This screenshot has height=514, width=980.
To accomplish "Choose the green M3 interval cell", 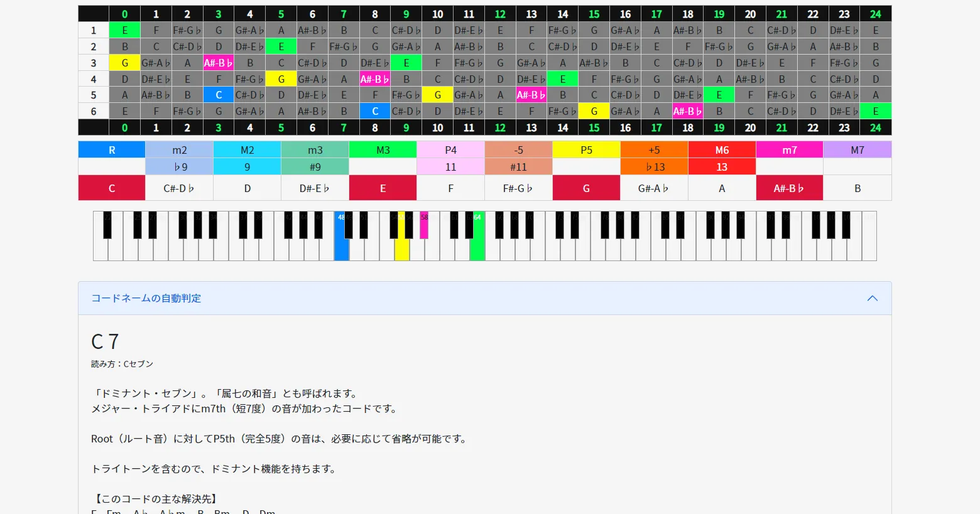I will point(383,150).
